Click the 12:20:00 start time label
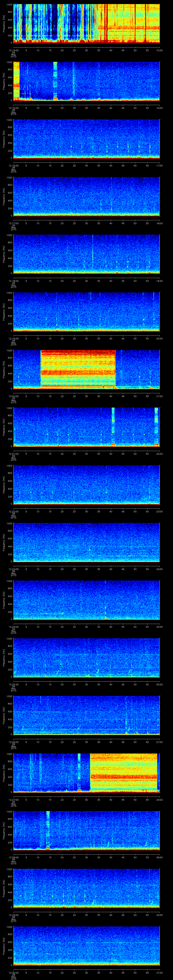The image size is (173, 980). pos(13,396)
